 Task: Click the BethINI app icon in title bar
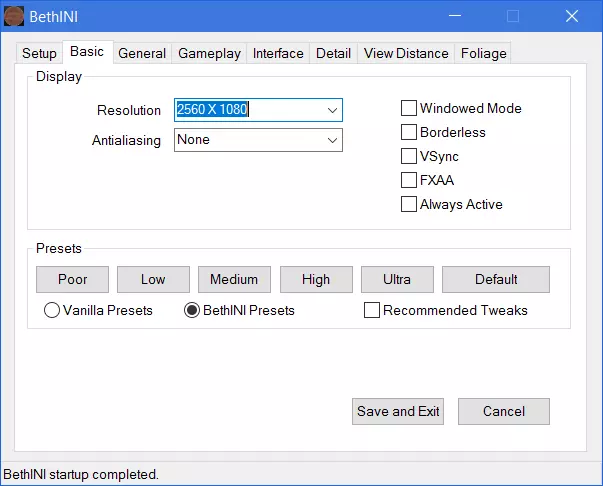coord(14,16)
